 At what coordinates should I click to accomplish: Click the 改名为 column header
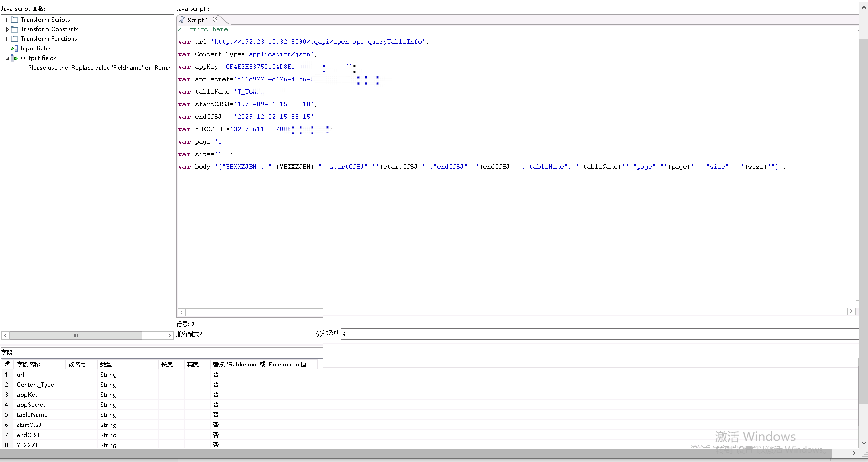[82, 364]
